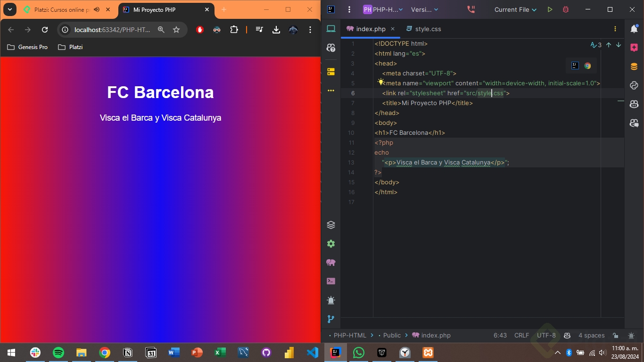Change line separator CRLF in status bar

click(521, 336)
